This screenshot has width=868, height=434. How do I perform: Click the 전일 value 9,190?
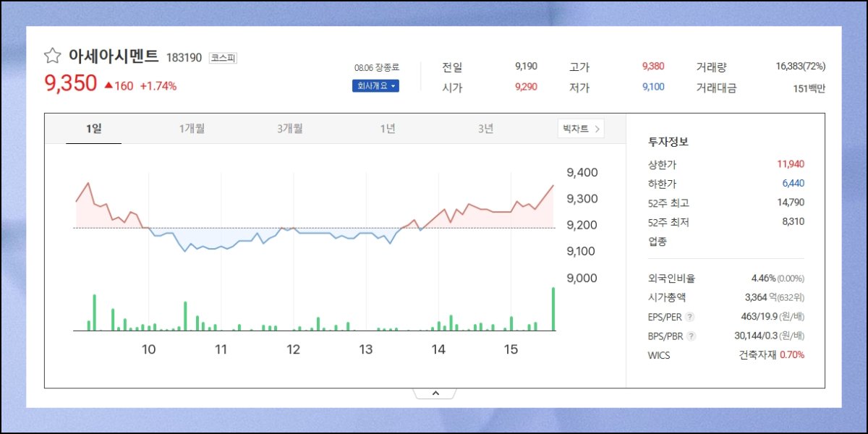(526, 67)
